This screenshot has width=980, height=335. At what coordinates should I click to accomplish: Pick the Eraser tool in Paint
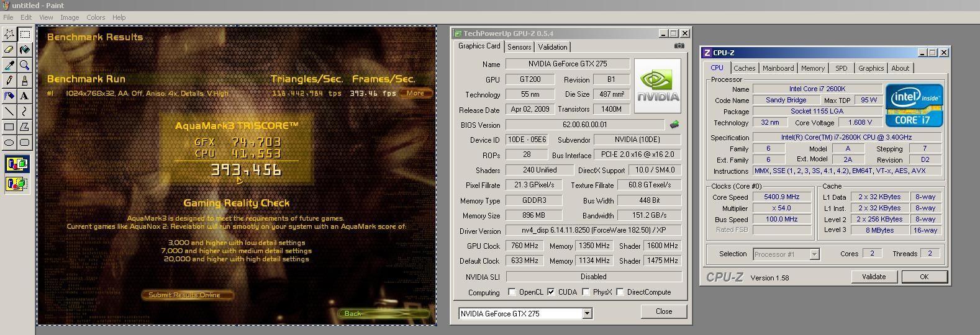(x=9, y=50)
